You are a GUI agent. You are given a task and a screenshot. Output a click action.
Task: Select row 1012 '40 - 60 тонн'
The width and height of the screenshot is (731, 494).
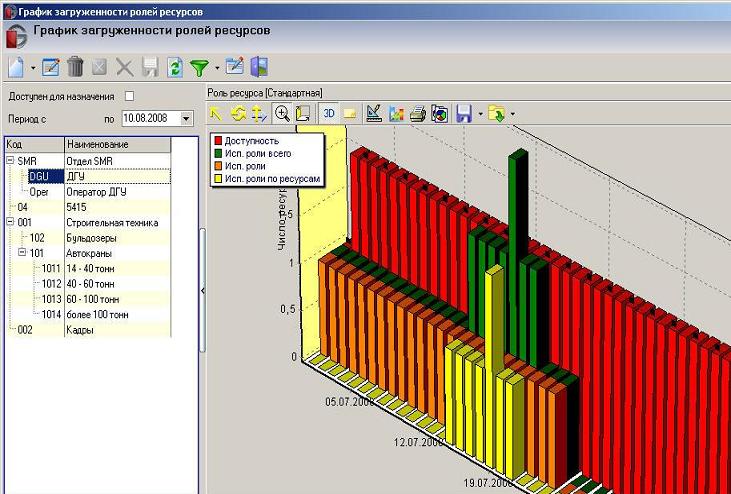88,284
